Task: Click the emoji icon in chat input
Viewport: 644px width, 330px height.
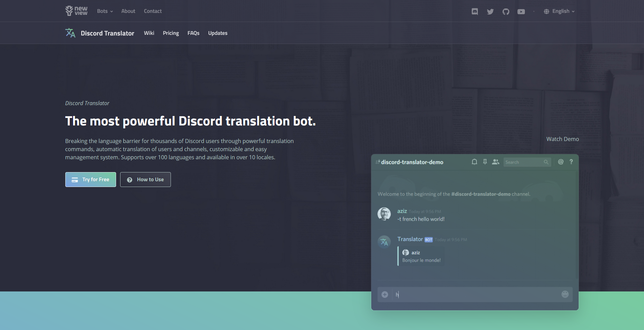Action: 565,294
